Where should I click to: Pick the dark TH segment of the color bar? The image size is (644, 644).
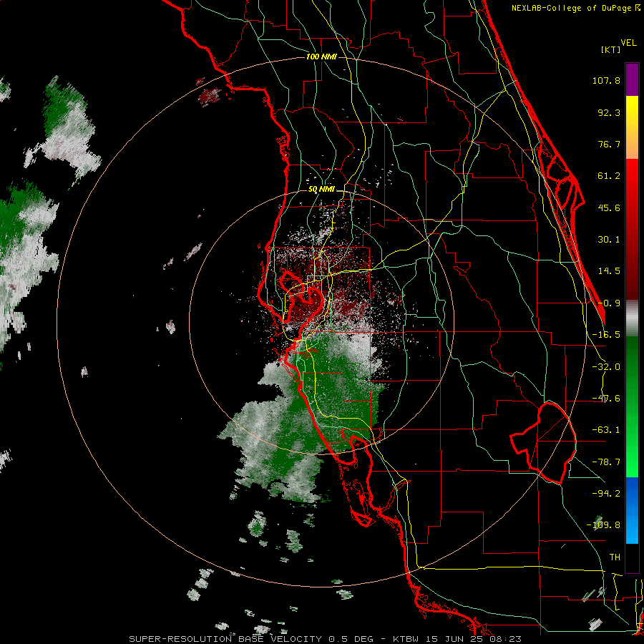click(x=632, y=557)
